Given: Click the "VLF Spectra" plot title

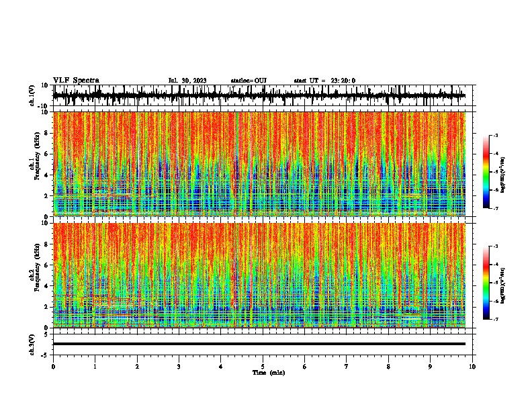Looking at the screenshot, I should (76, 81).
